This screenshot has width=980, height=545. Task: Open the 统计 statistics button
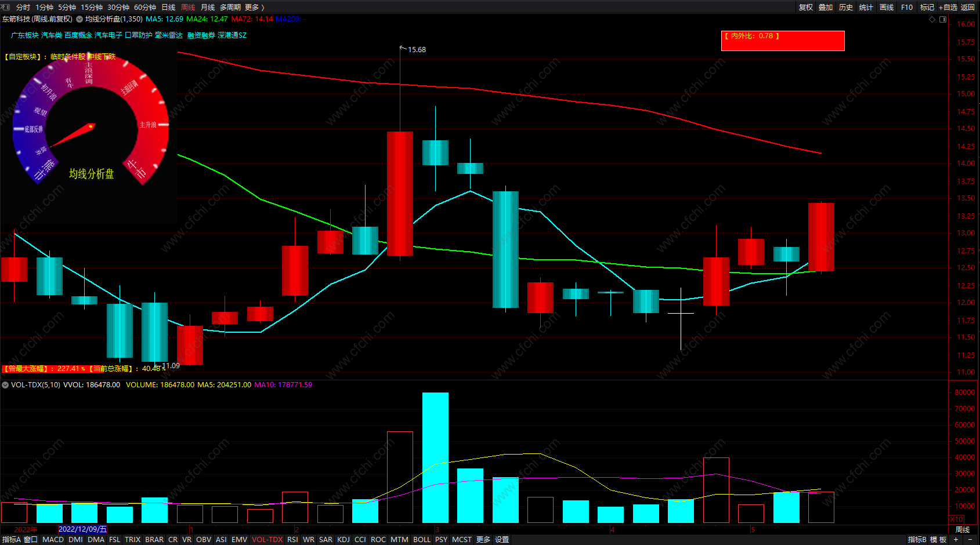point(866,7)
